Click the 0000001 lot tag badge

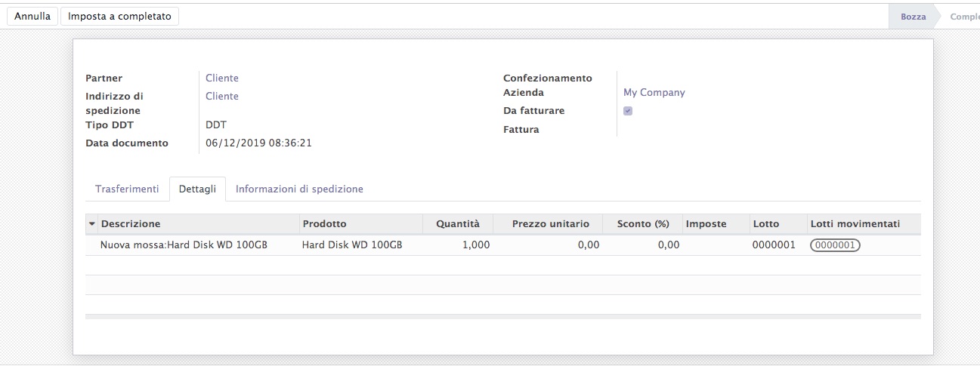[835, 245]
